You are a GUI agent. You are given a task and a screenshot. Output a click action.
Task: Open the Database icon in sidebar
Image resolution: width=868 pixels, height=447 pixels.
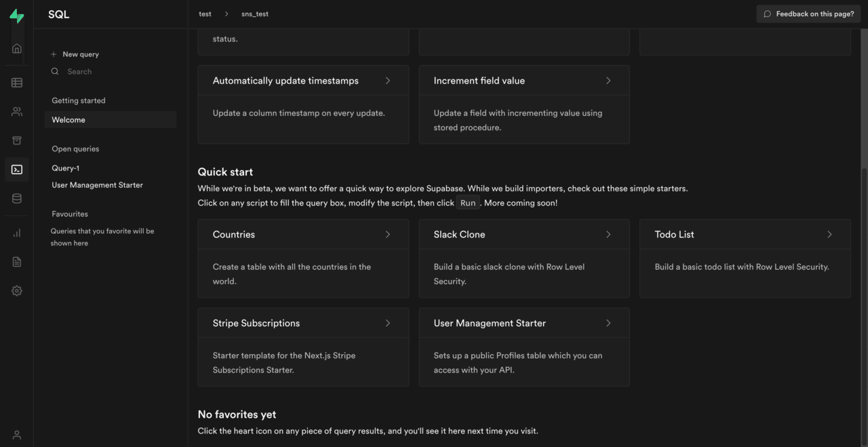(17, 199)
